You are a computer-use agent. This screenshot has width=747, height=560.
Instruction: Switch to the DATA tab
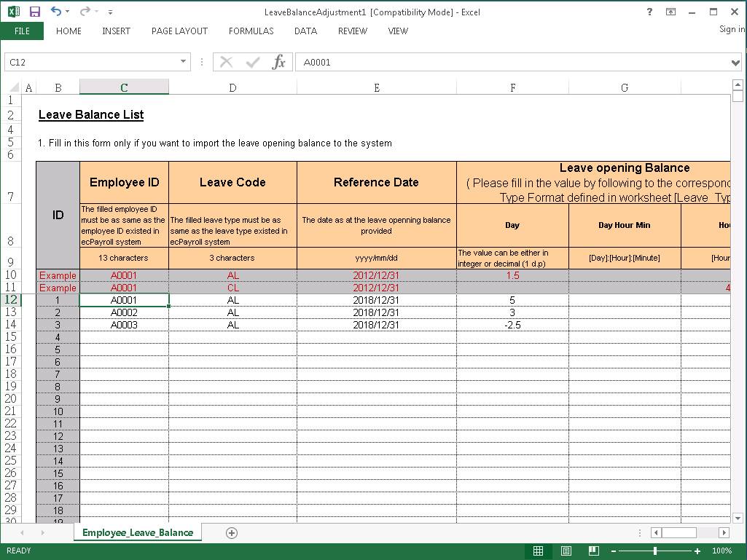(305, 31)
